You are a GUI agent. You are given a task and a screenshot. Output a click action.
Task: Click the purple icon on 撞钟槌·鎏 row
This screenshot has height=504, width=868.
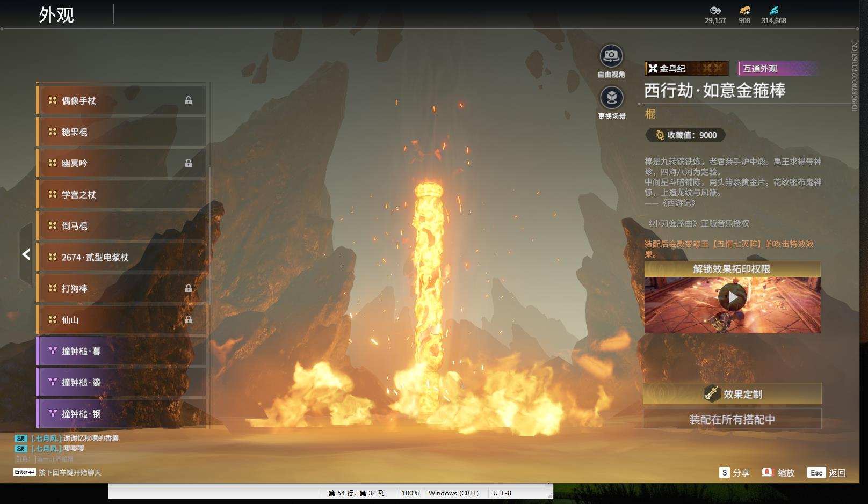(x=53, y=382)
